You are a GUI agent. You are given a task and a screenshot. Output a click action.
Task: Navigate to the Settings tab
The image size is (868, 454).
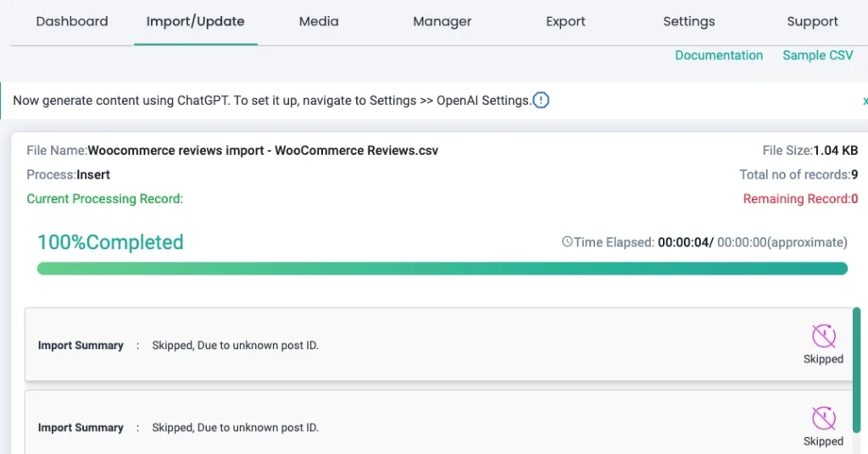point(688,22)
